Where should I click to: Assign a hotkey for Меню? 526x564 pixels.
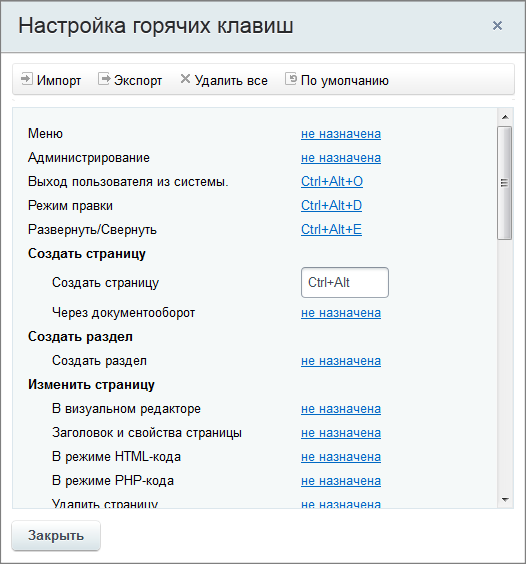341,134
